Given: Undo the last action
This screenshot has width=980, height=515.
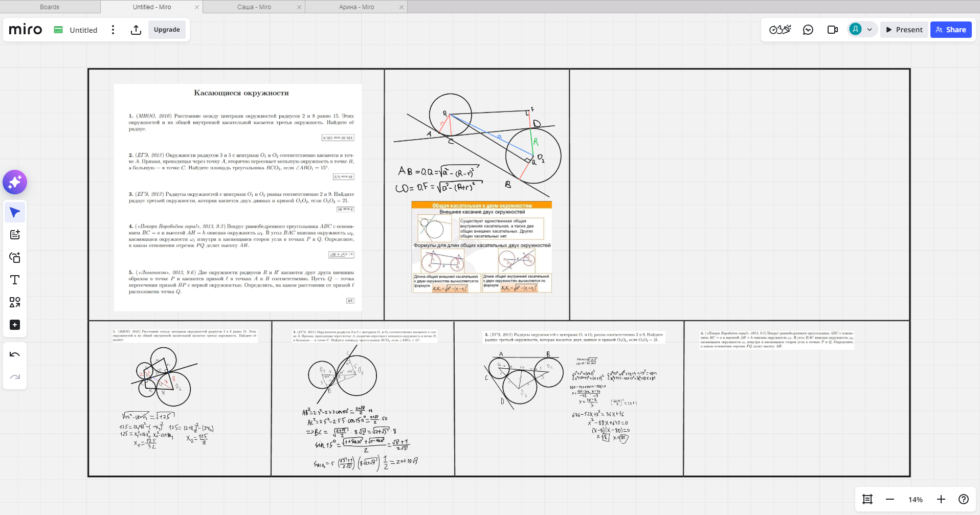Looking at the screenshot, I should point(15,354).
